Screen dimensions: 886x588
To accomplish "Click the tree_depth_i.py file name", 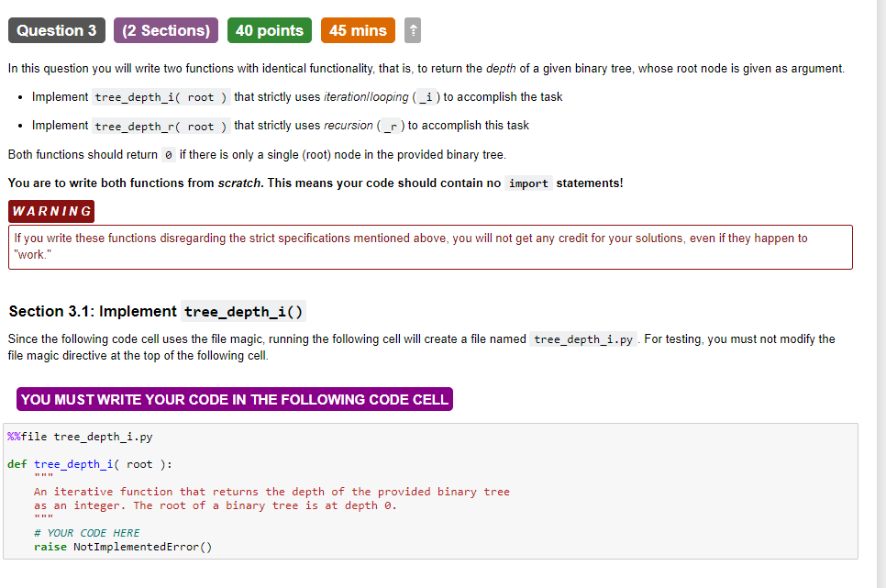I will (583, 338).
